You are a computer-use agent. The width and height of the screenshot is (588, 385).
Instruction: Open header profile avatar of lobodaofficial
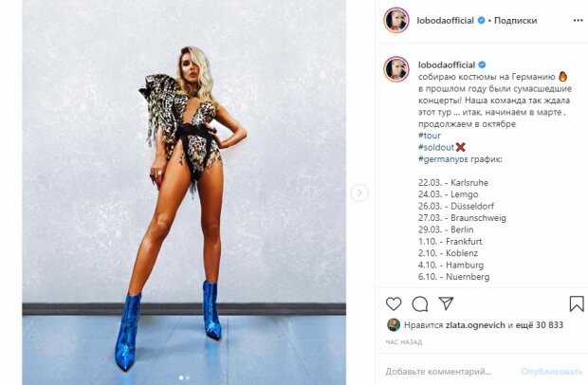396,20
